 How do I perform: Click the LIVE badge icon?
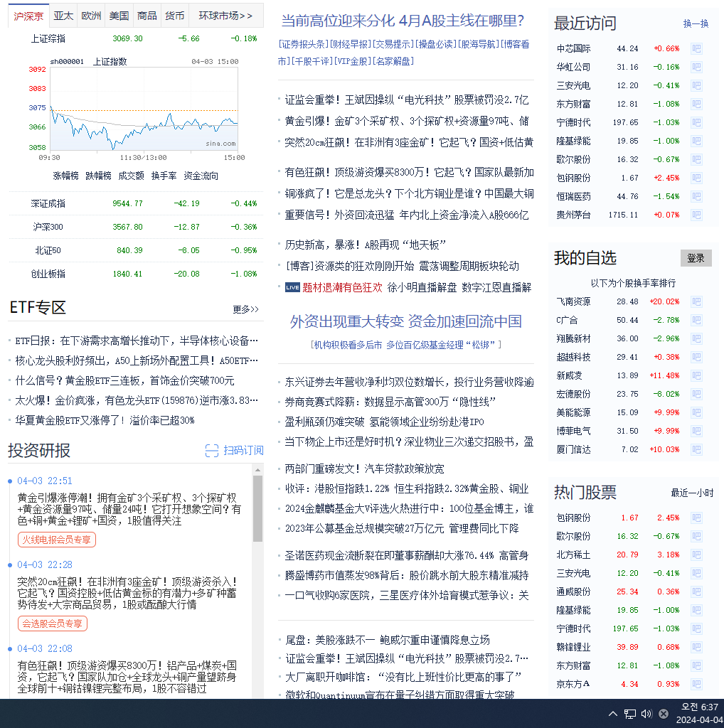(292, 287)
